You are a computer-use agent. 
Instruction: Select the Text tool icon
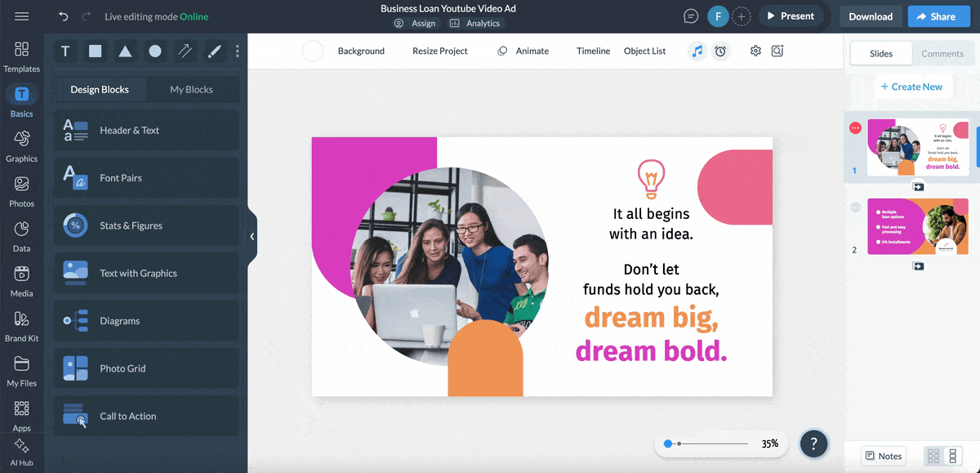65,51
